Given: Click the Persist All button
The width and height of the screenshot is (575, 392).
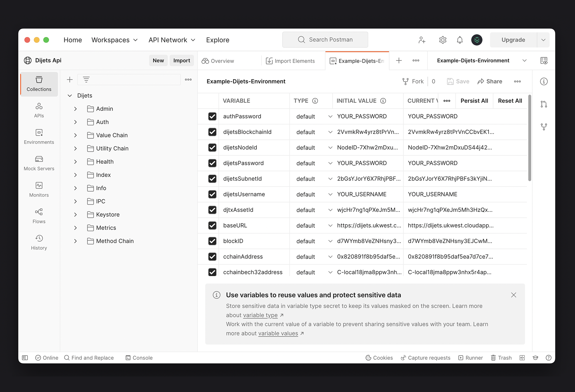Looking at the screenshot, I should pos(474,101).
